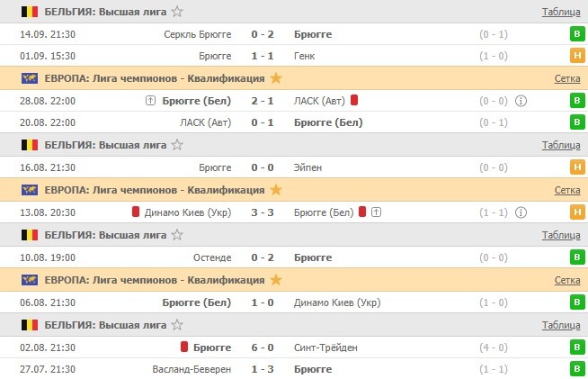Open the Таблица link above the Серкль Брюгге match
The height and width of the screenshot is (379, 588).
tap(561, 12)
